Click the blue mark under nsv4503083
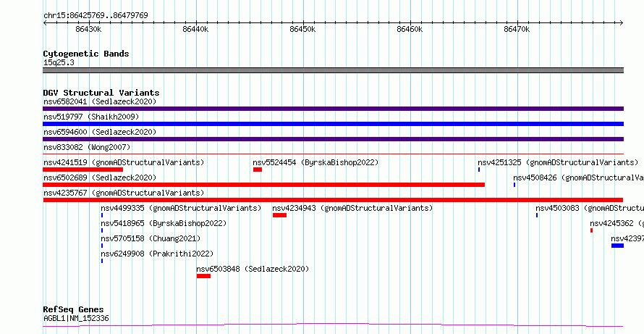The image size is (644, 334). (537, 215)
